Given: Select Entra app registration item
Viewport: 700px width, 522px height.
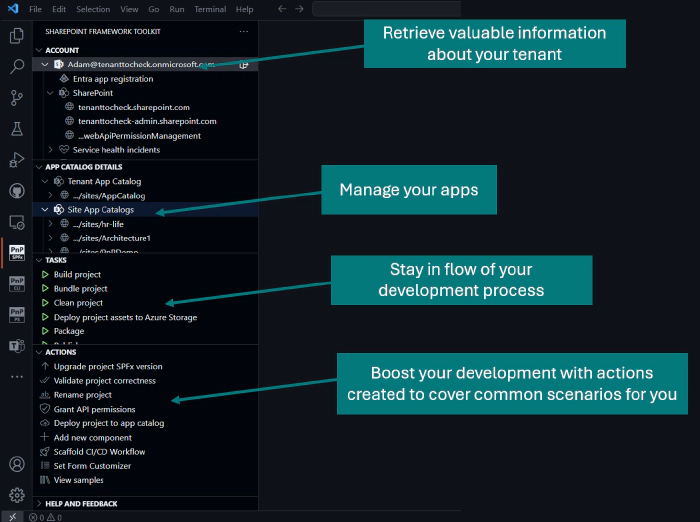Looking at the screenshot, I should (x=113, y=79).
